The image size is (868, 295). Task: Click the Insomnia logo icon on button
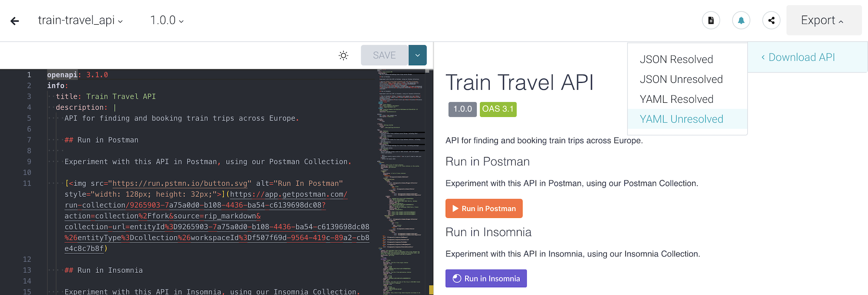[457, 279]
